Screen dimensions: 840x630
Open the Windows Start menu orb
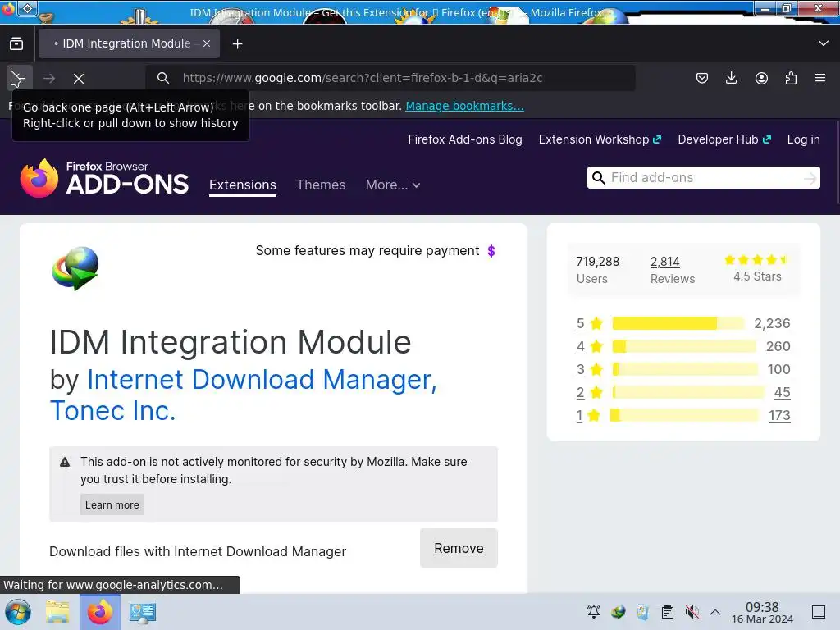[18, 612]
